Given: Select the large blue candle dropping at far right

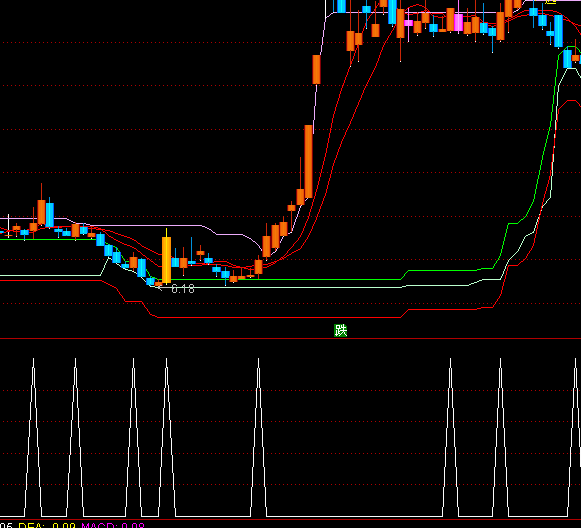Looking at the screenshot, I should tap(558, 30).
